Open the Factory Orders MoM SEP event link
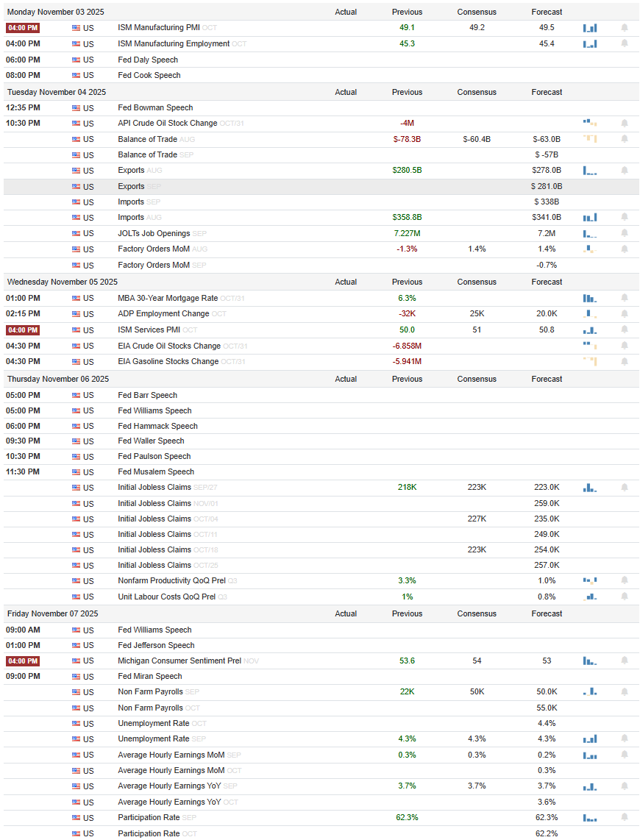Image resolution: width=640 pixels, height=840 pixels. (162, 266)
